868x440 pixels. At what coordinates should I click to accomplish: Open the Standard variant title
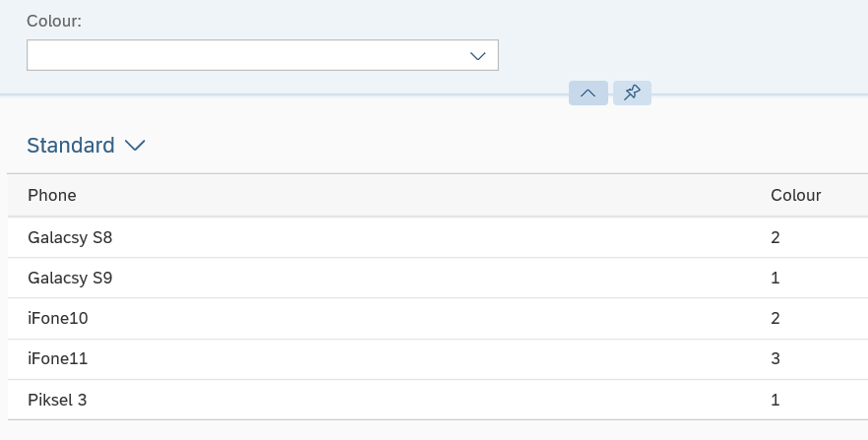pos(70,145)
